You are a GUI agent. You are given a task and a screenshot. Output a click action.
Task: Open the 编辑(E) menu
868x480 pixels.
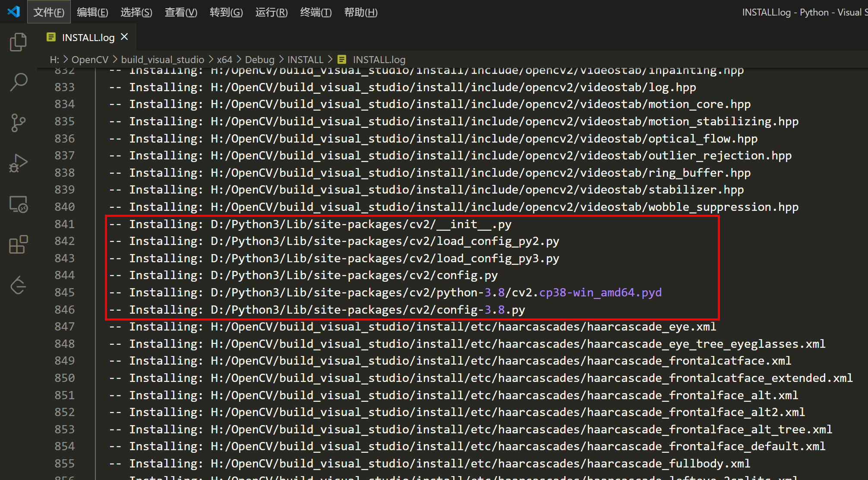92,12
